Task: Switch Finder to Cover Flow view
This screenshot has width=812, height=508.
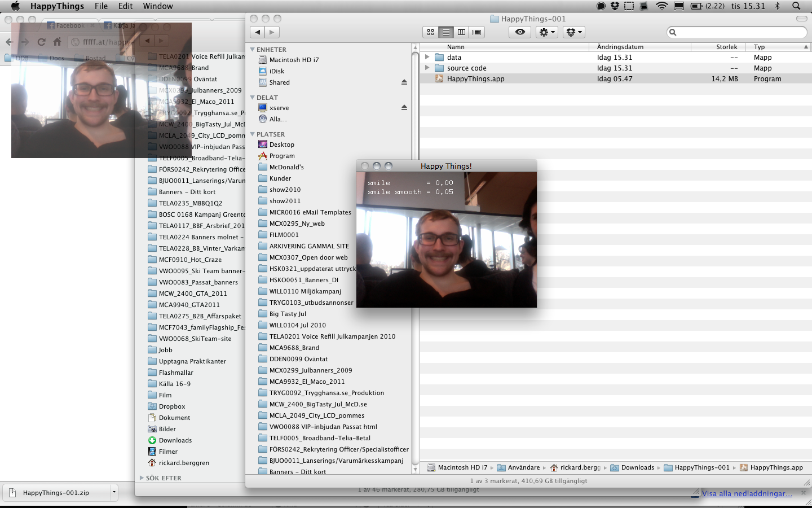Action: [x=477, y=32]
